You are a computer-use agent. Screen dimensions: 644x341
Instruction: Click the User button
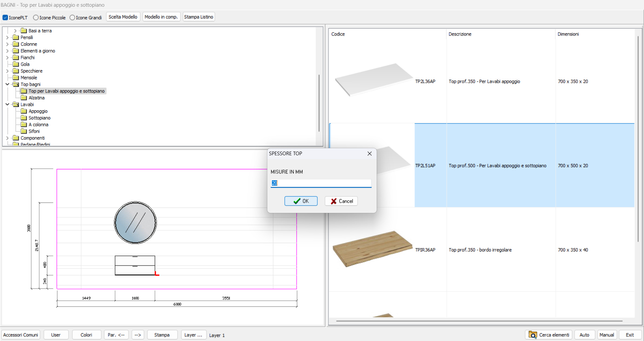click(56, 335)
